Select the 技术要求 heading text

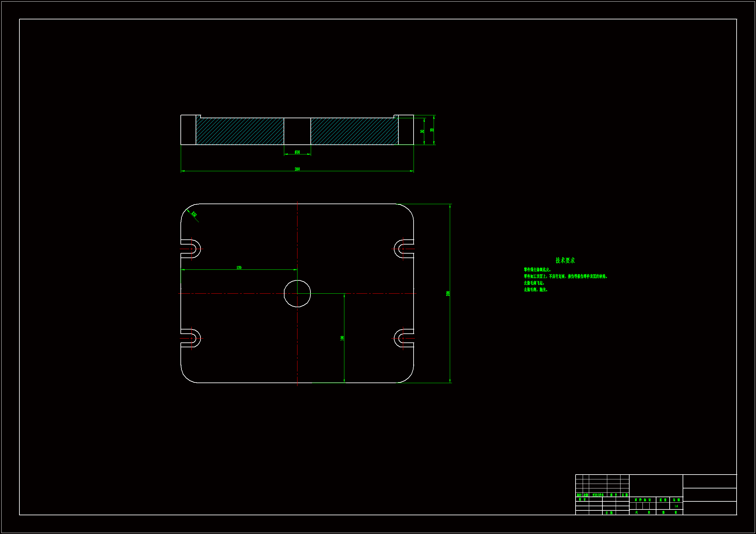565,260
